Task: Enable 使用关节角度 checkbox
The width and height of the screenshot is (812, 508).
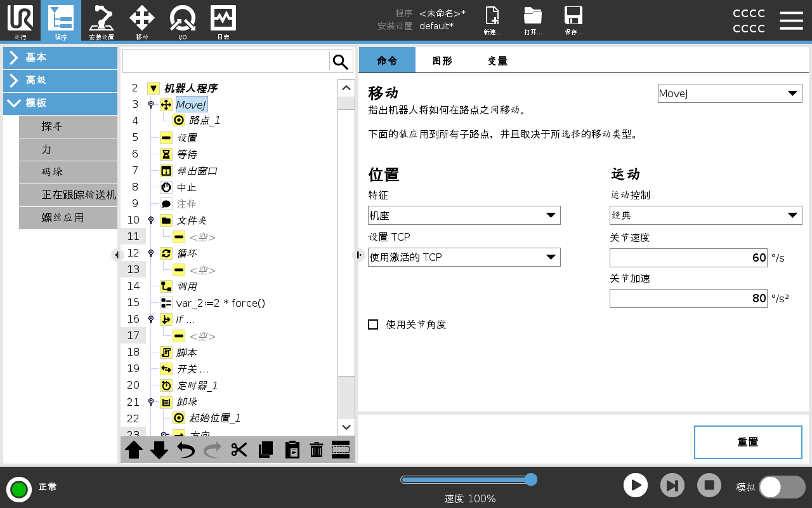Action: [373, 324]
